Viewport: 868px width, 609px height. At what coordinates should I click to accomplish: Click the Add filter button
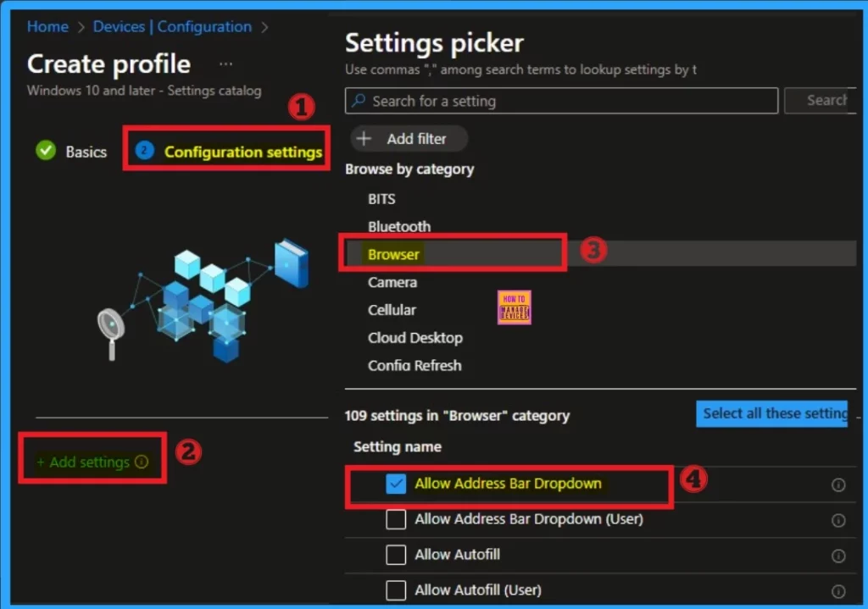(409, 138)
